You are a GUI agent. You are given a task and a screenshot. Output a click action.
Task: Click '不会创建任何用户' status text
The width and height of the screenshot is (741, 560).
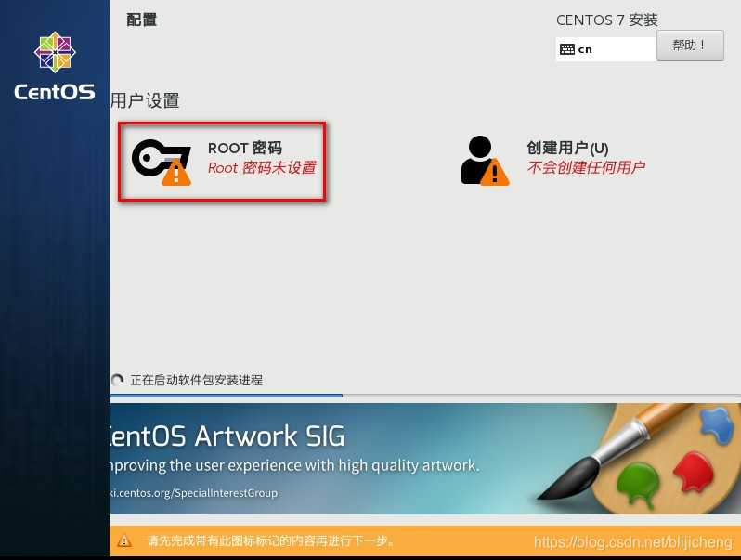[x=586, y=167]
